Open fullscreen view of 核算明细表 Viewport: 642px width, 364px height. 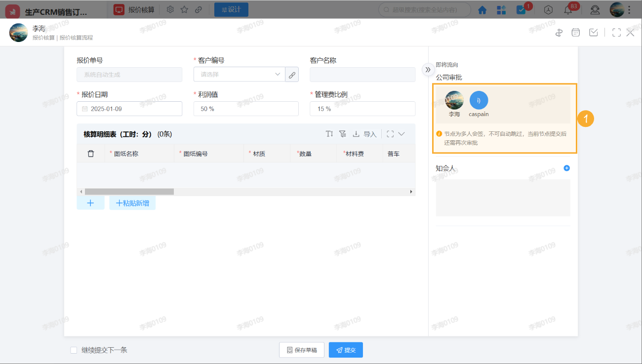click(389, 133)
